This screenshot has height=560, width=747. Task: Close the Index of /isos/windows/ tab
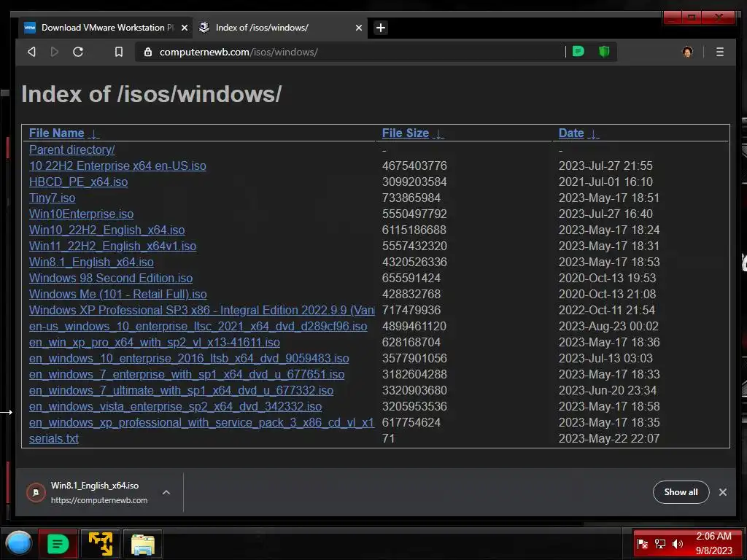click(359, 28)
